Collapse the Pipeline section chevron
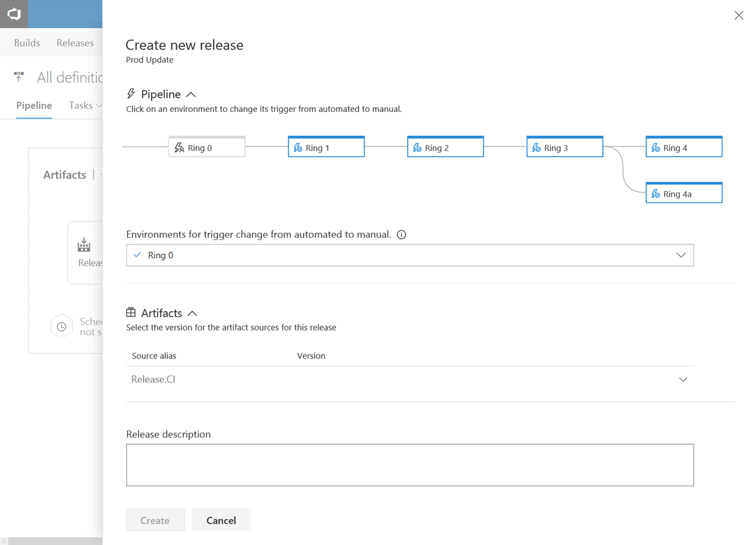756x545 pixels. pyautogui.click(x=191, y=94)
